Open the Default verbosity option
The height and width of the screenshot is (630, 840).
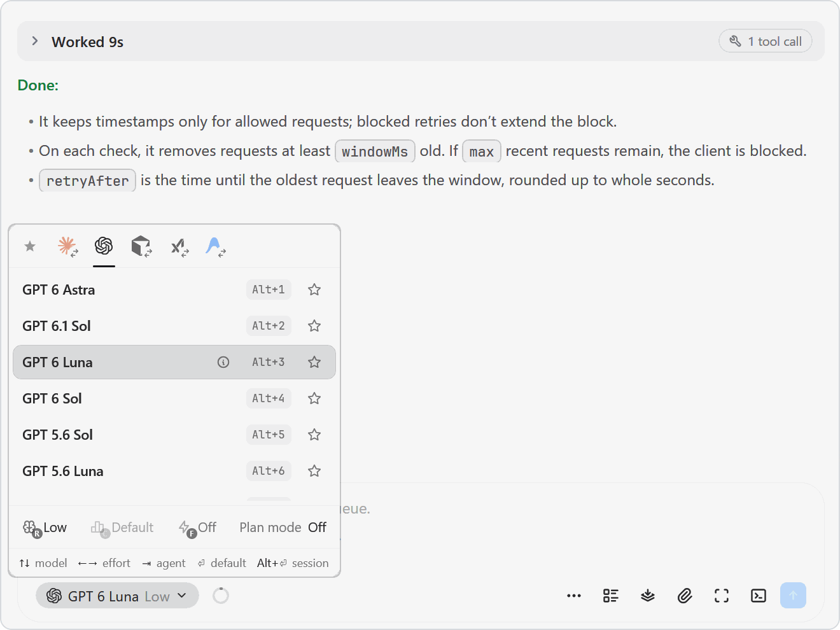[122, 528]
